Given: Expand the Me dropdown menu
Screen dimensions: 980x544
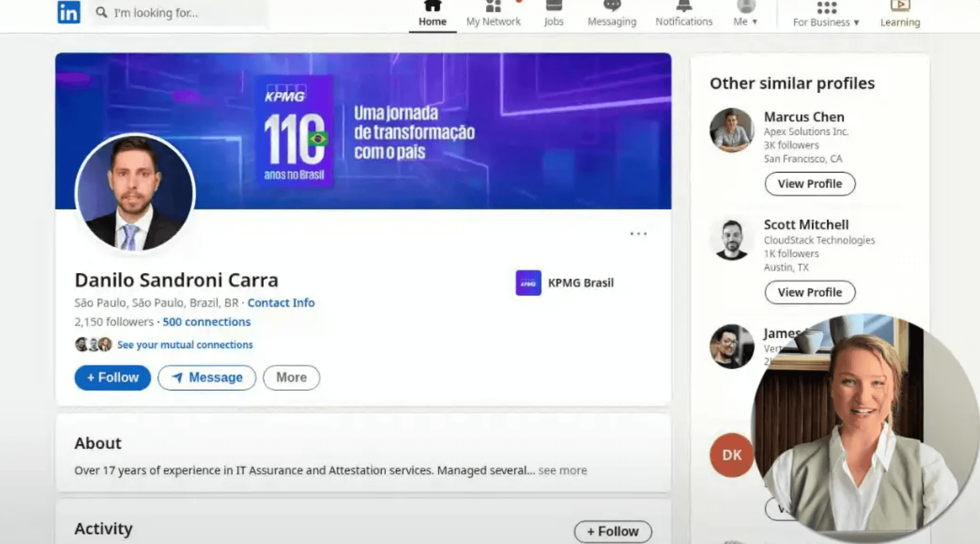Looking at the screenshot, I should [745, 14].
